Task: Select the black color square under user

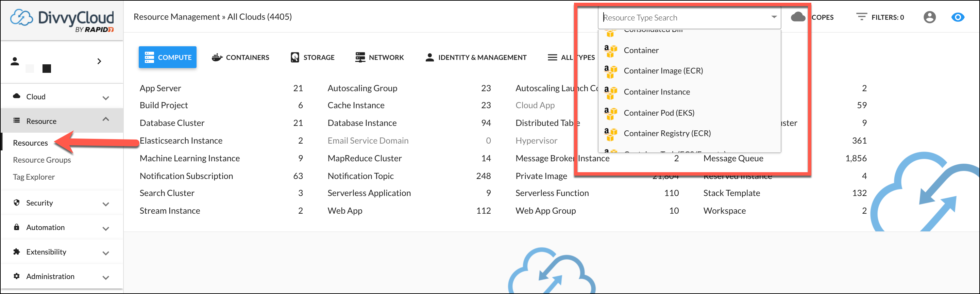Action: (x=46, y=68)
